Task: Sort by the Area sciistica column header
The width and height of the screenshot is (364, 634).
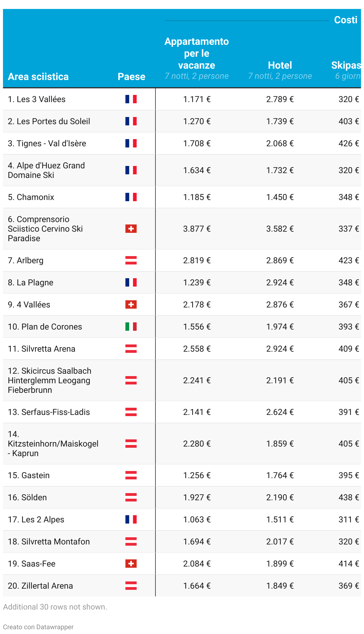Action: tap(38, 77)
